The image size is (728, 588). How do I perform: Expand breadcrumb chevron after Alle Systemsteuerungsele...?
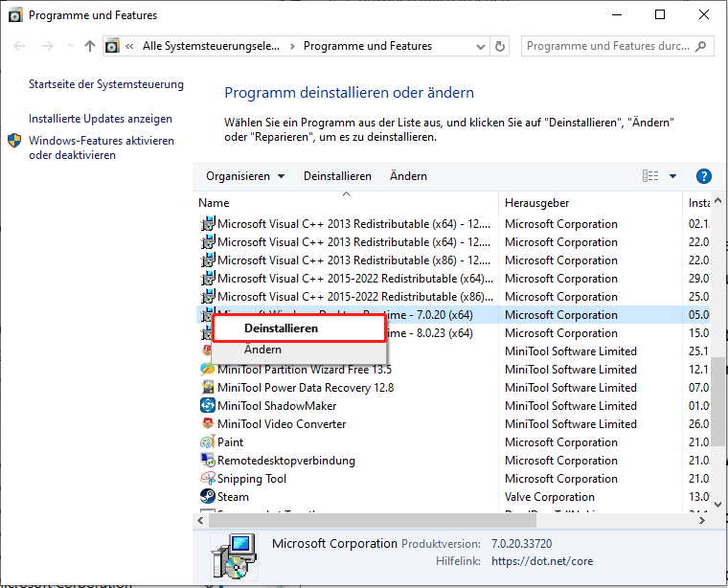[292, 46]
